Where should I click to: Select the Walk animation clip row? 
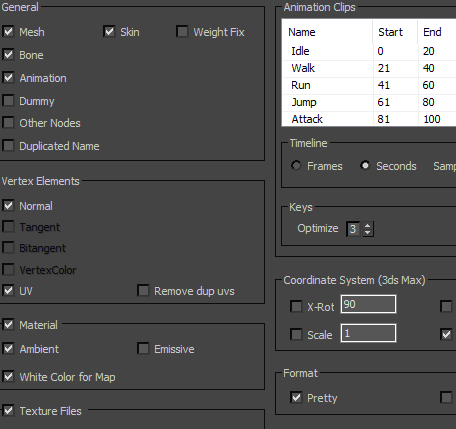tap(369, 68)
